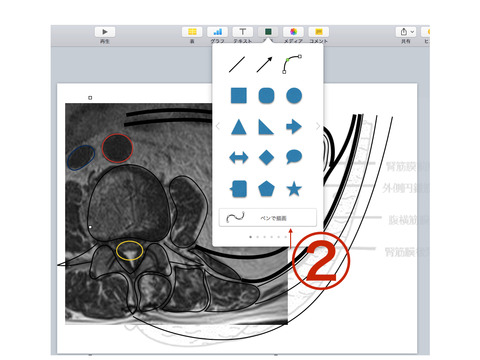
Task: Insert an arrow line shape
Action: pos(264,64)
